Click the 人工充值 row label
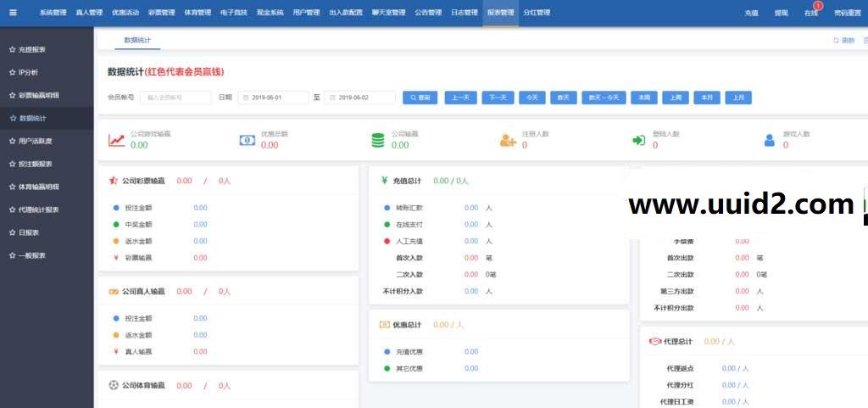This screenshot has width=868, height=408. coord(409,241)
